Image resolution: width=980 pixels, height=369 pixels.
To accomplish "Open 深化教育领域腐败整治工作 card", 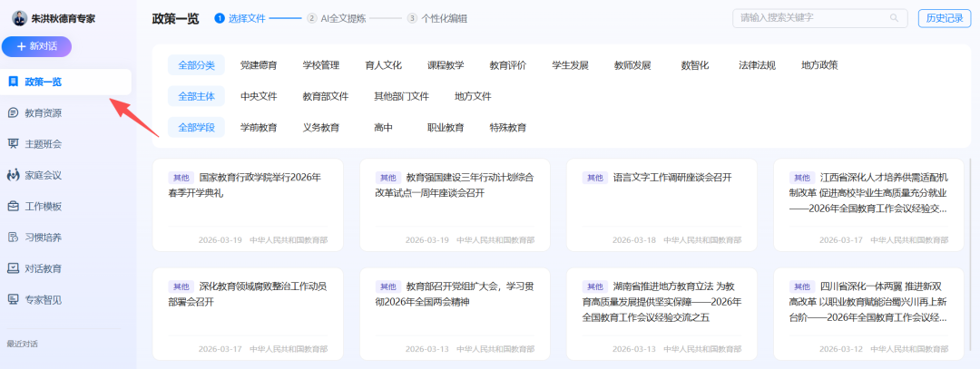I will coord(248,314).
